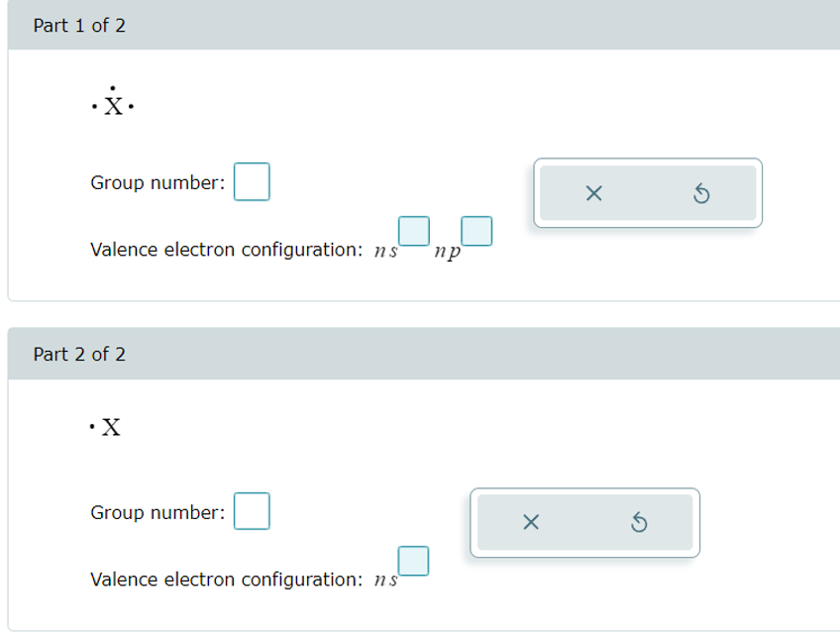This screenshot has width=840, height=639.
Task: Click the answer toolbar panel in Part 1
Action: point(648,193)
